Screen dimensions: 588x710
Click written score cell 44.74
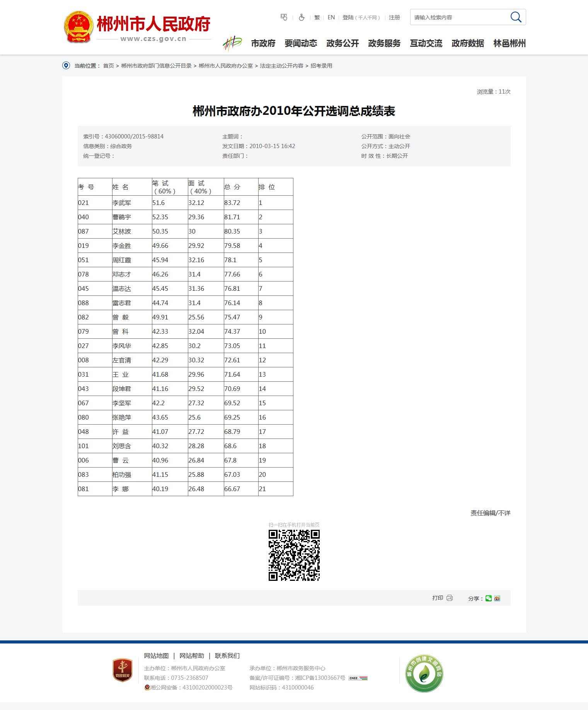160,303
